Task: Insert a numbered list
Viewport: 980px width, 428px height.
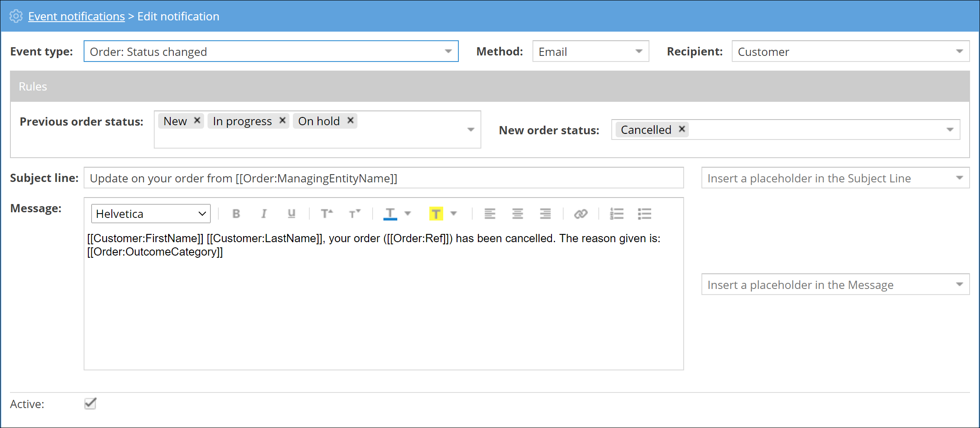Action: pos(617,214)
